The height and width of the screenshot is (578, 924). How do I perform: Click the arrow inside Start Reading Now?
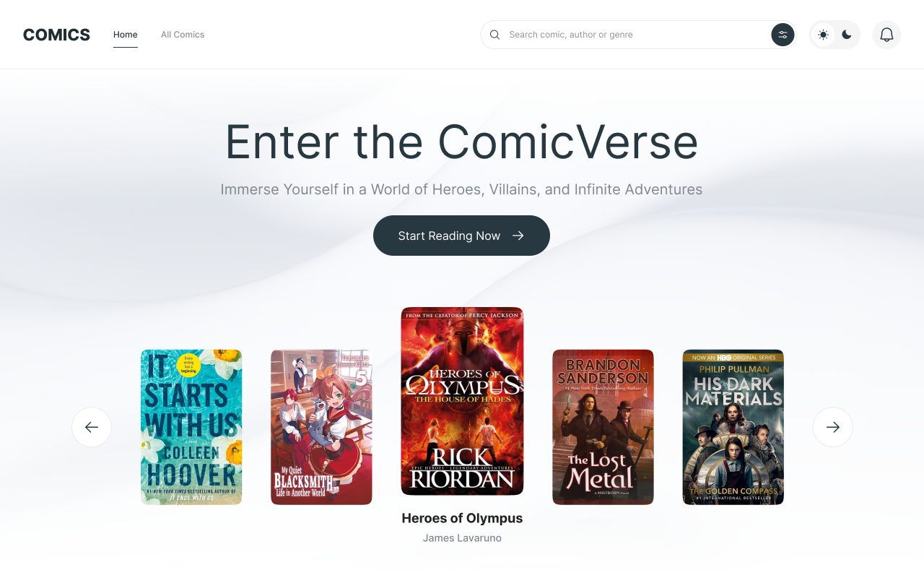(518, 236)
